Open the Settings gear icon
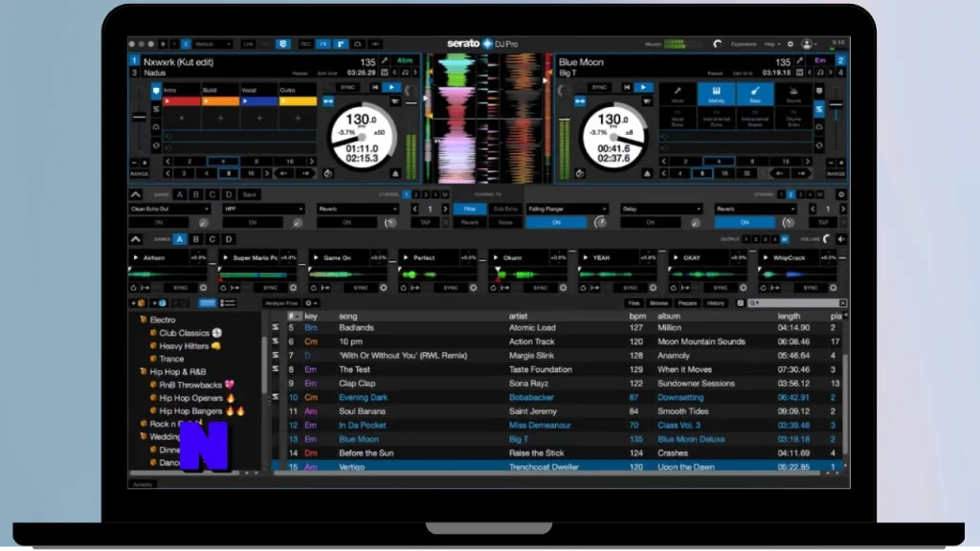Image resolution: width=980 pixels, height=551 pixels. point(791,44)
